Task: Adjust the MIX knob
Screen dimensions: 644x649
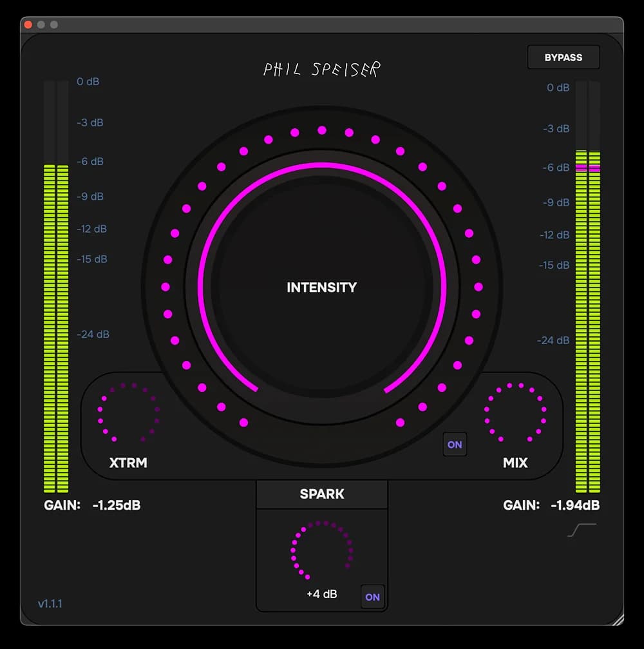Action: click(x=515, y=412)
